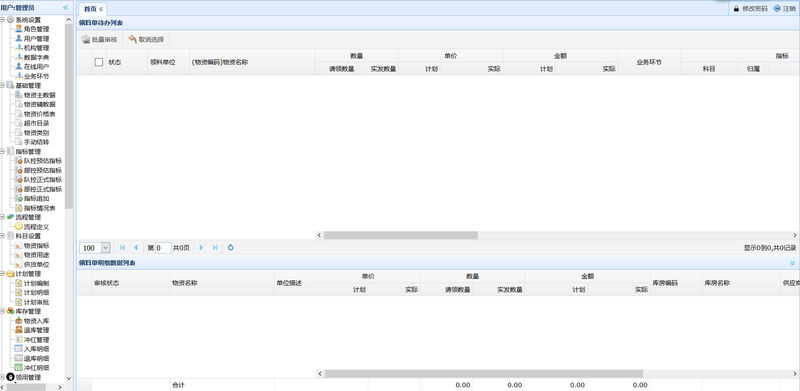Collapse the 库存管理 tree node
Screen dimensions: 800x391
click(3, 311)
